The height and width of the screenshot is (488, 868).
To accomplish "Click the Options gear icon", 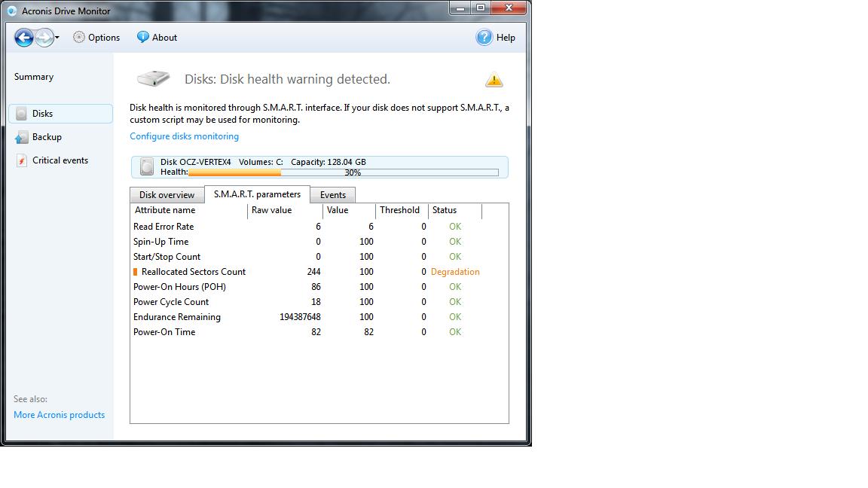I will pyautogui.click(x=79, y=37).
